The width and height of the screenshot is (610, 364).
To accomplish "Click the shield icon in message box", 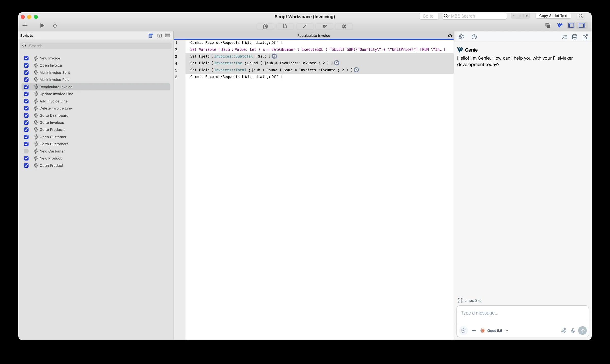I will [x=463, y=330].
